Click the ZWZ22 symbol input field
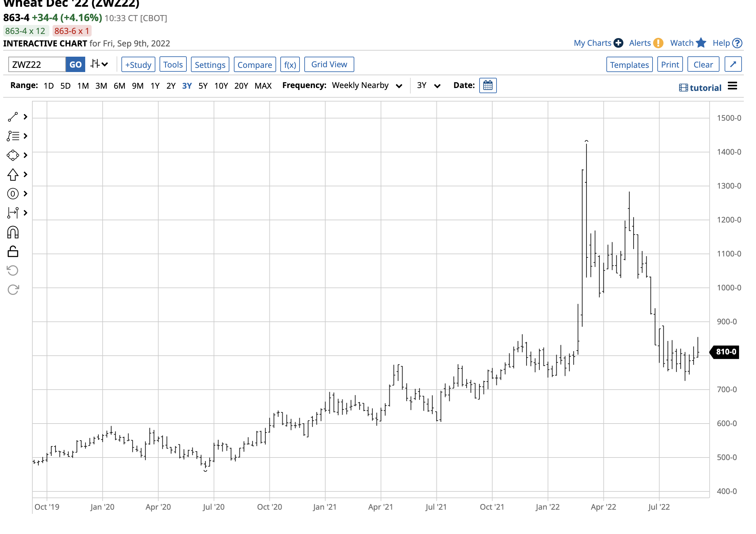The height and width of the screenshot is (534, 756). 37,64
